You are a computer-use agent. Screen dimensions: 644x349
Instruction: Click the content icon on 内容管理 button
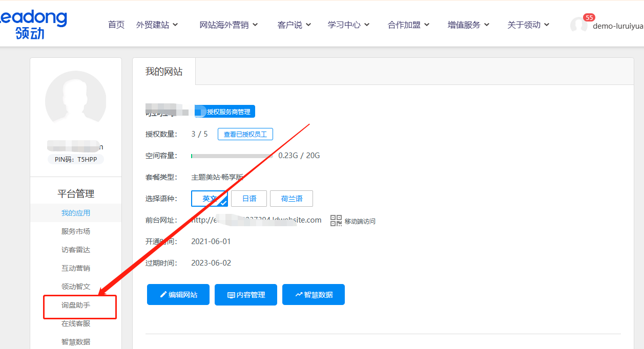click(x=232, y=294)
